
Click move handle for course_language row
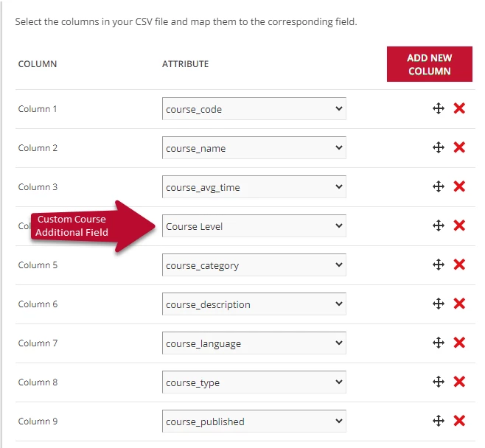tap(438, 343)
